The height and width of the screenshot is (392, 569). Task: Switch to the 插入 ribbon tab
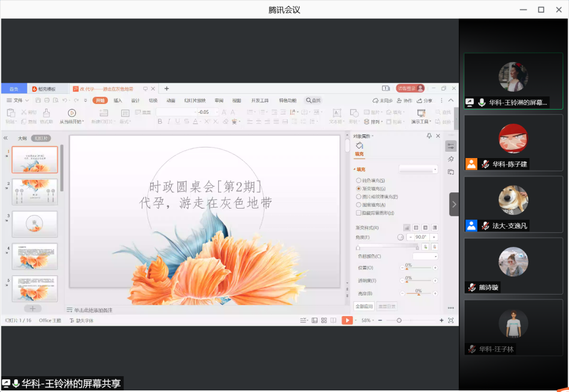point(117,101)
